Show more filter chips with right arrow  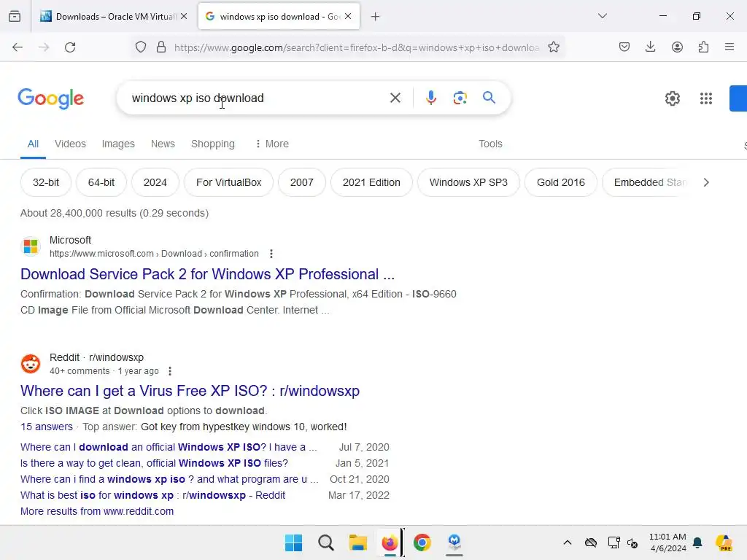coord(706,182)
